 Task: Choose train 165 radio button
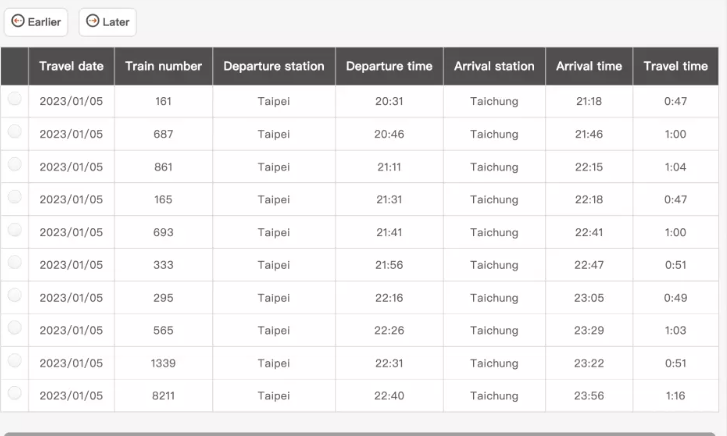pyautogui.click(x=15, y=198)
